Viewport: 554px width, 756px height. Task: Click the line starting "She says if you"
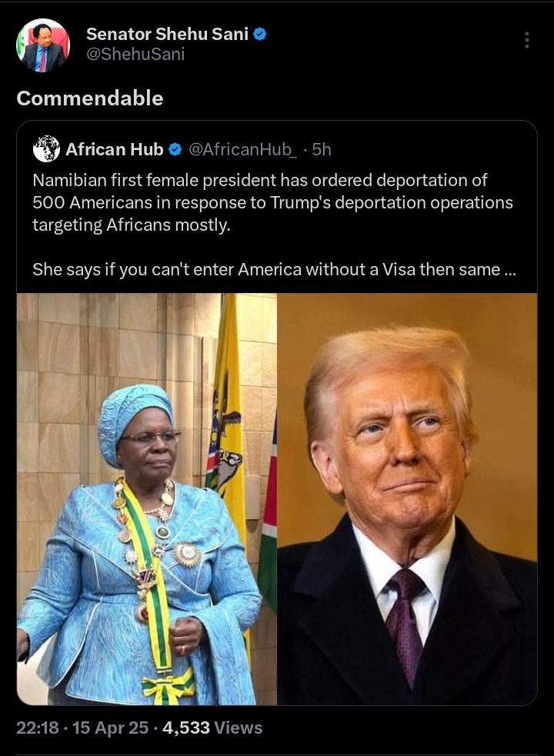coord(274,269)
